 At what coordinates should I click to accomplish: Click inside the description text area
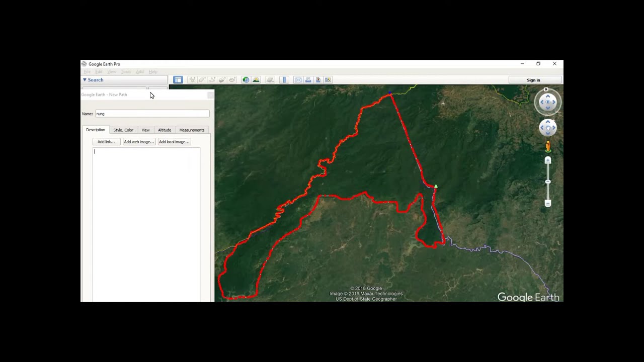(146, 224)
